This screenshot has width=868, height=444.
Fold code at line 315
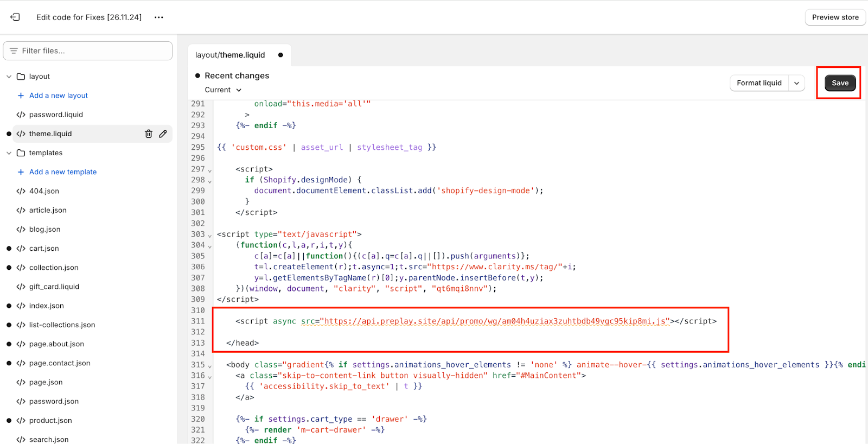coord(210,366)
